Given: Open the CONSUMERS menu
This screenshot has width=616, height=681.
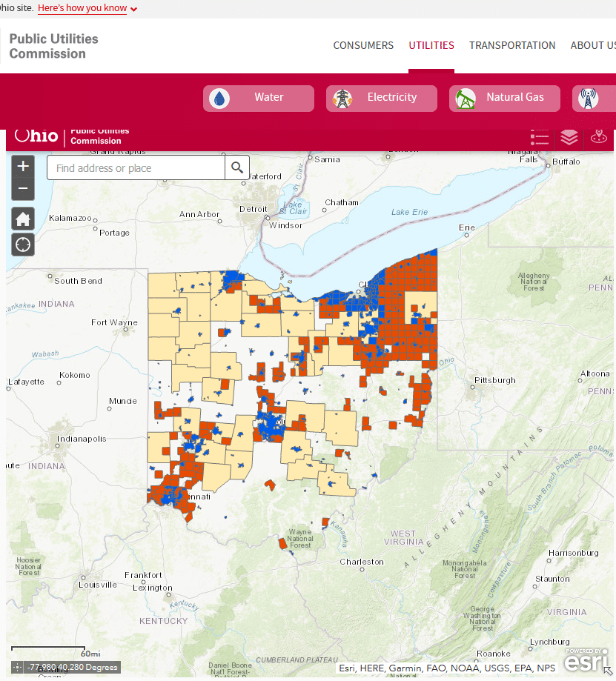Looking at the screenshot, I should (363, 45).
